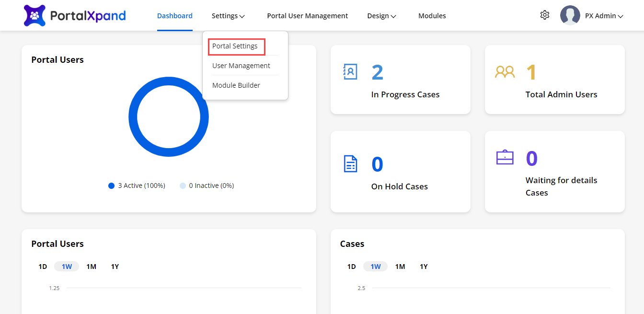
Task: Select 1Y range in Cases chart
Action: tap(424, 267)
